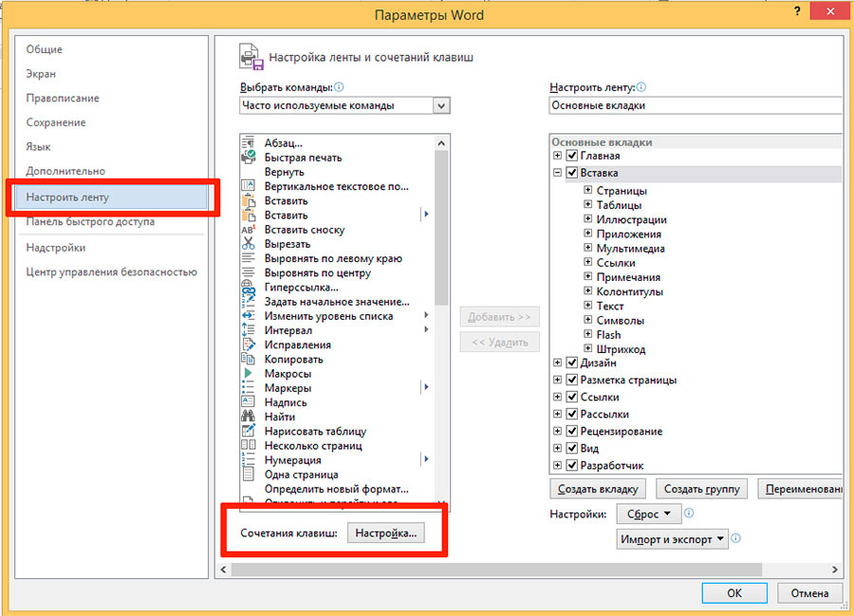This screenshot has height=616, width=854.
Task: Uncheck the Дизайн tab checkbox
Action: 571,363
